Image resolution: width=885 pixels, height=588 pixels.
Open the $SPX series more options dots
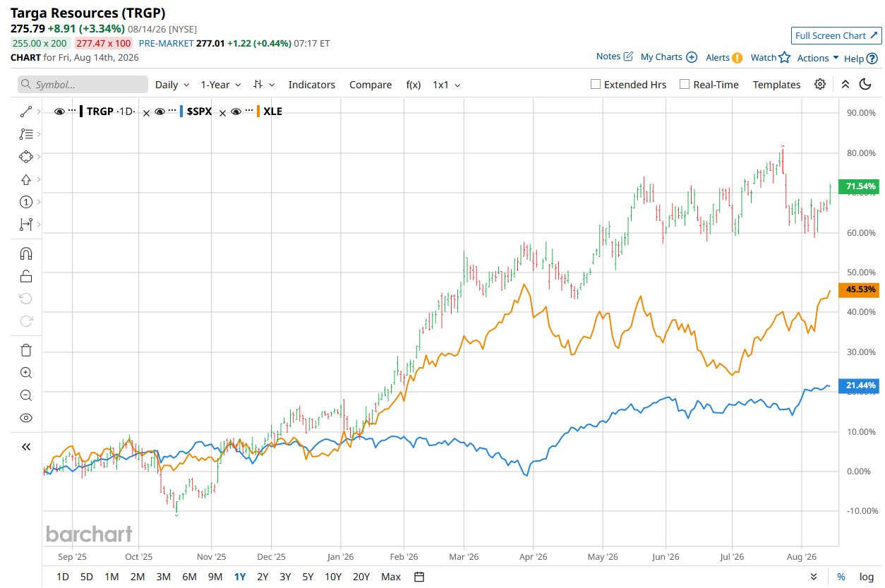[x=173, y=112]
